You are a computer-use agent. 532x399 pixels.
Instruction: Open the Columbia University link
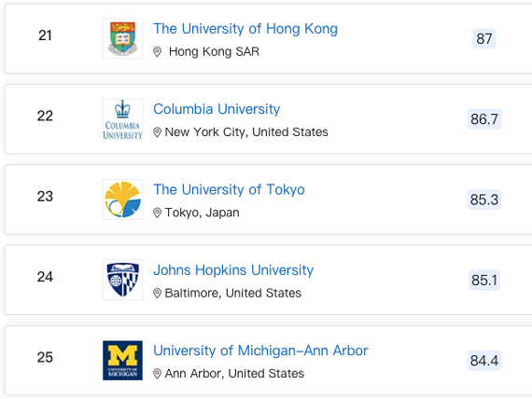[217, 109]
